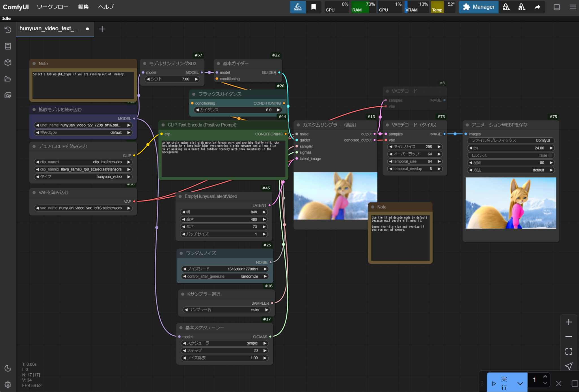
Task: Open the ワークフロー menu
Action: 52,7
